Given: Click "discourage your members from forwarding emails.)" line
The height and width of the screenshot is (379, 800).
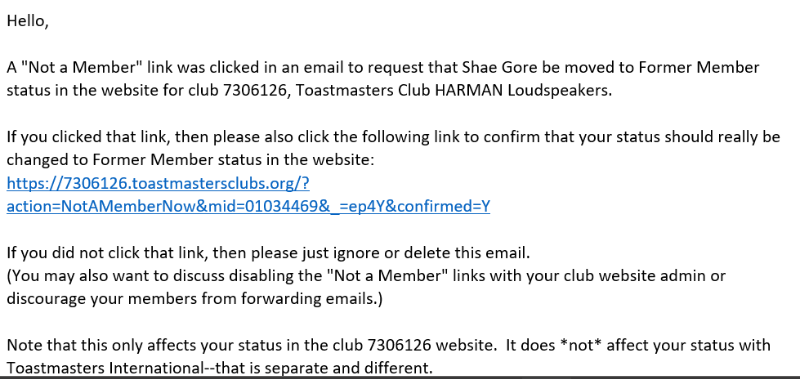Looking at the screenshot, I should click(x=194, y=298).
